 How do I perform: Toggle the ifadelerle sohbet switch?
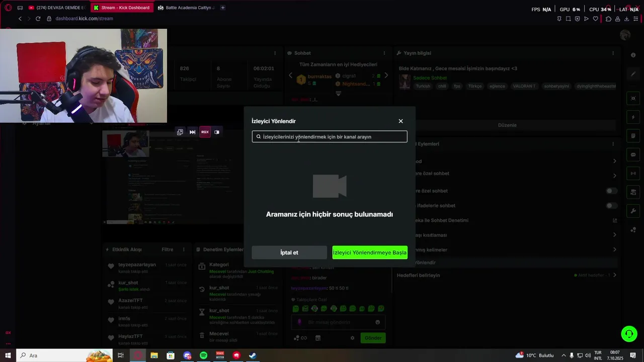(611, 206)
